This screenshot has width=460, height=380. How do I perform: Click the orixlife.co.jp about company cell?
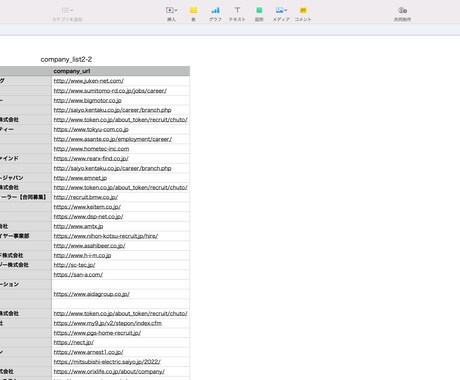point(121,371)
